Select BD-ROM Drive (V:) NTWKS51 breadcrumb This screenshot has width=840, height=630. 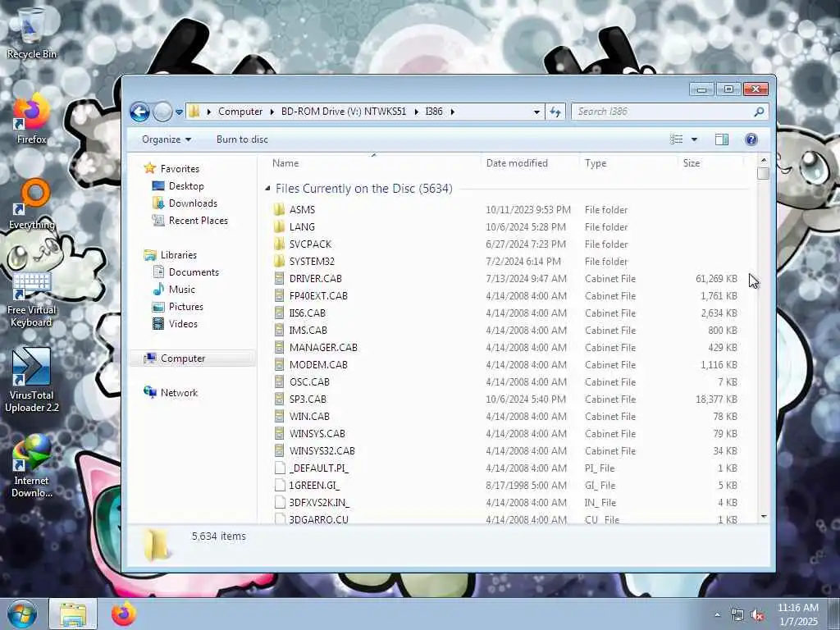(344, 112)
